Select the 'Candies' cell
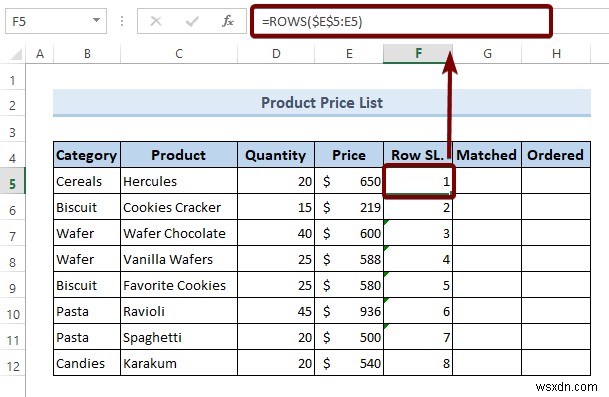Screen dimensions: 609x397 point(87,363)
